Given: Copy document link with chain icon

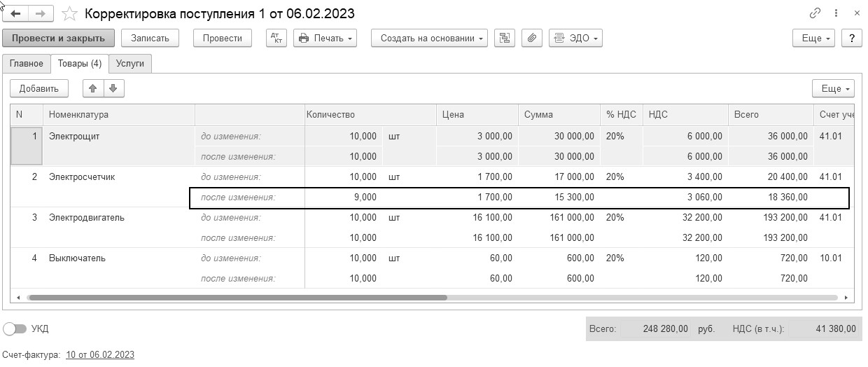Looking at the screenshot, I should (x=815, y=13).
